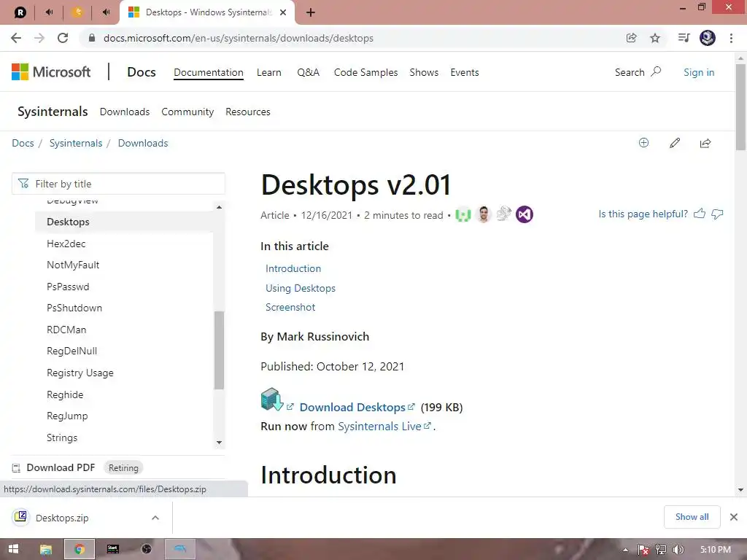The width and height of the screenshot is (747, 560).
Task: Click Downloads breadcrumb
Action: pyautogui.click(x=143, y=144)
